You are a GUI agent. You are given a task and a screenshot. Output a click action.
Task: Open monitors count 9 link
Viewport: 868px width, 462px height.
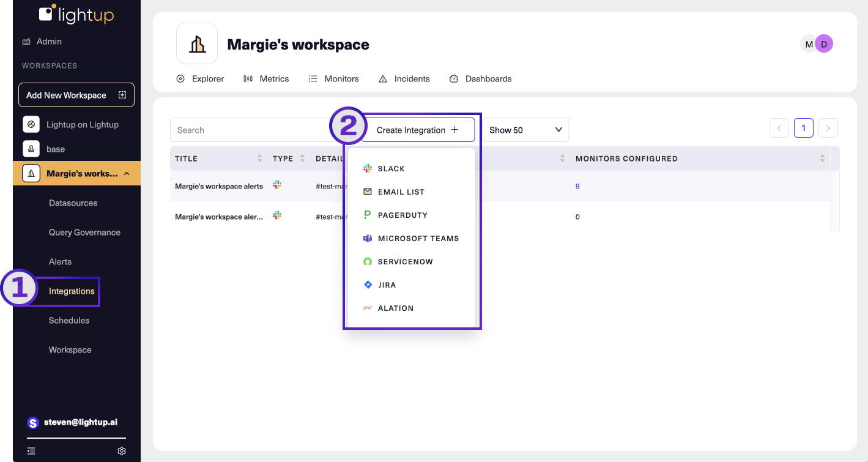[x=577, y=186]
